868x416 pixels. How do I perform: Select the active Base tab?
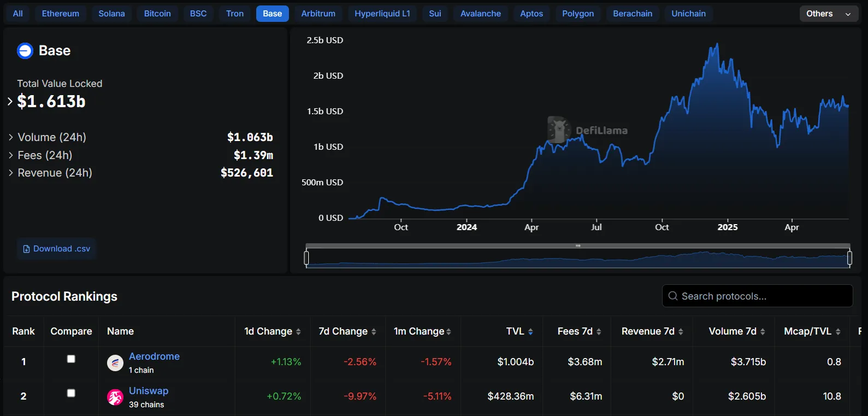tap(273, 14)
